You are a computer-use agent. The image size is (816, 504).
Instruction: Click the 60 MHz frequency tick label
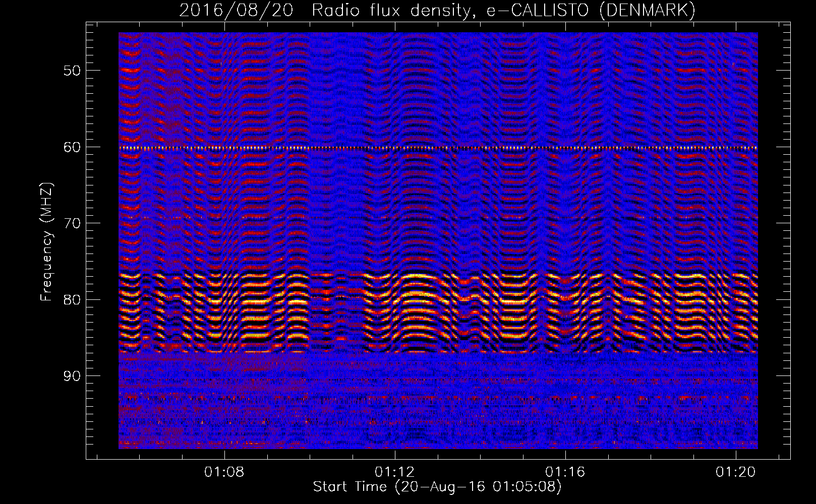coord(72,147)
